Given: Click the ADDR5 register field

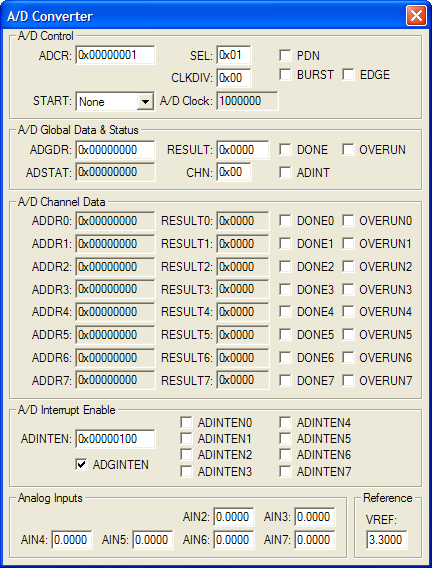Looking at the screenshot, I should [x=115, y=335].
